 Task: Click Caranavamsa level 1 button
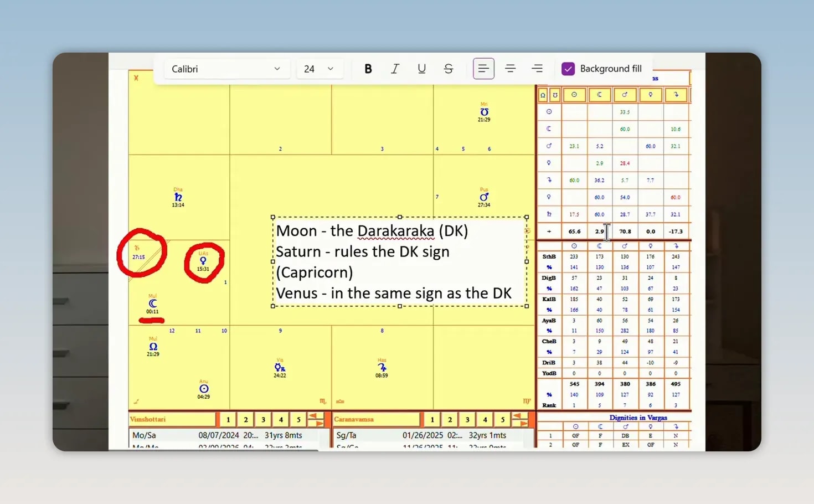(432, 420)
